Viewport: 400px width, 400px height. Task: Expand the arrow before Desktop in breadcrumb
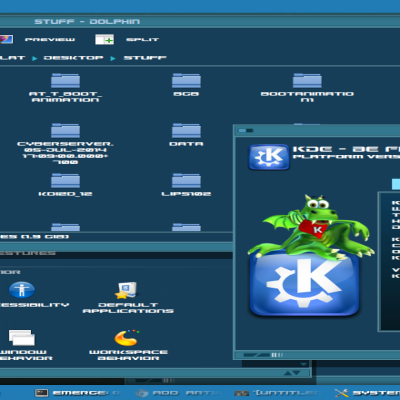pos(35,58)
